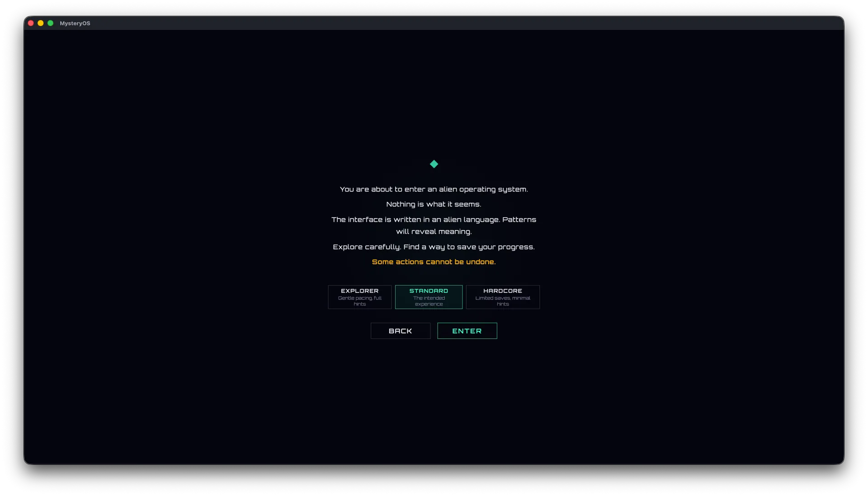Click the Back button
Viewport: 868px width, 496px height.
coord(401,331)
